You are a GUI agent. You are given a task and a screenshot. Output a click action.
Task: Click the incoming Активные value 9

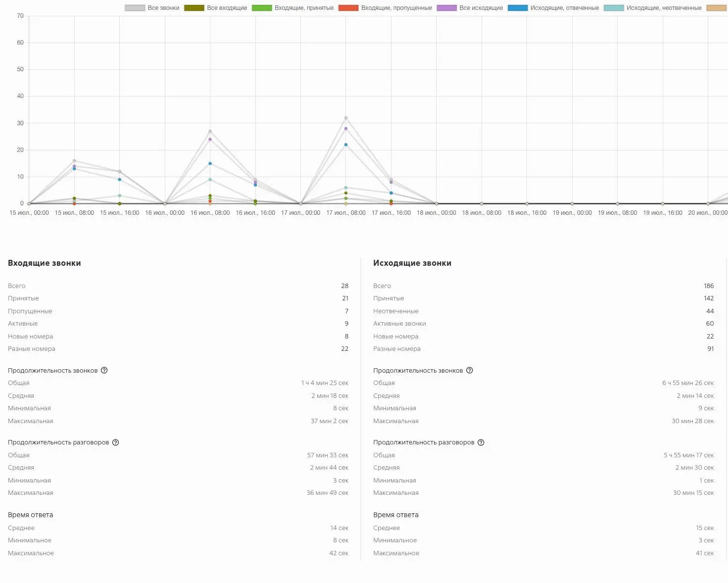tap(346, 324)
